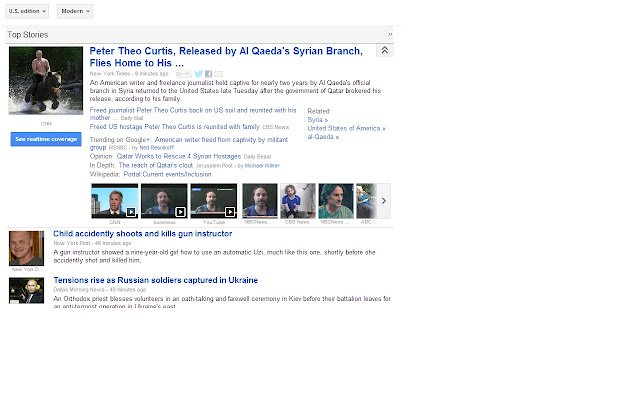
Task: Open related topic al-Qaeda
Action: tap(323, 137)
